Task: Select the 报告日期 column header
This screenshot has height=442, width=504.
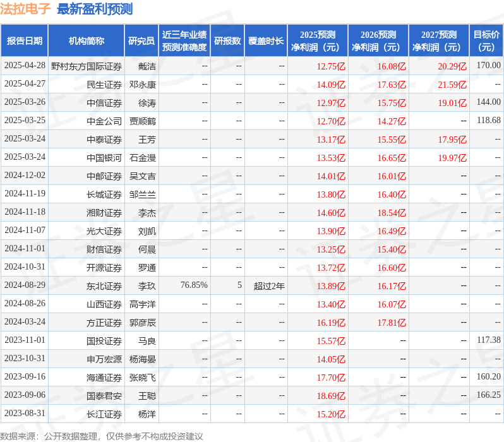Action: click(x=25, y=41)
